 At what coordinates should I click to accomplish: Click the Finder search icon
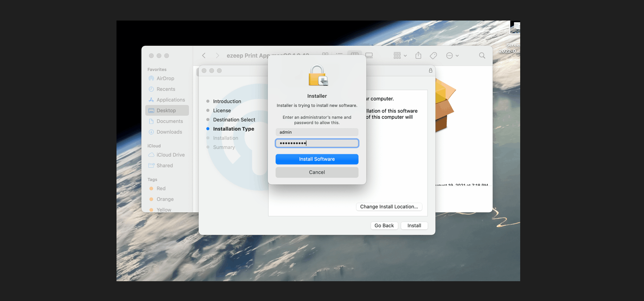tap(482, 55)
